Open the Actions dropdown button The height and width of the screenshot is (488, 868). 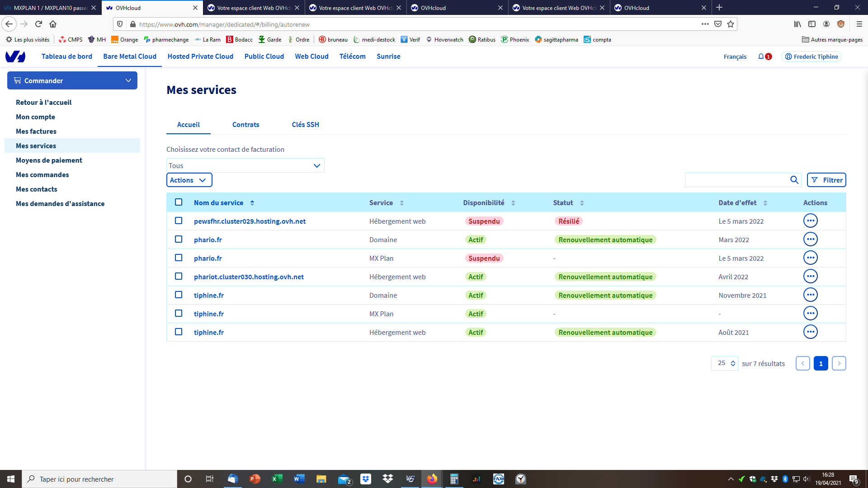[189, 180]
